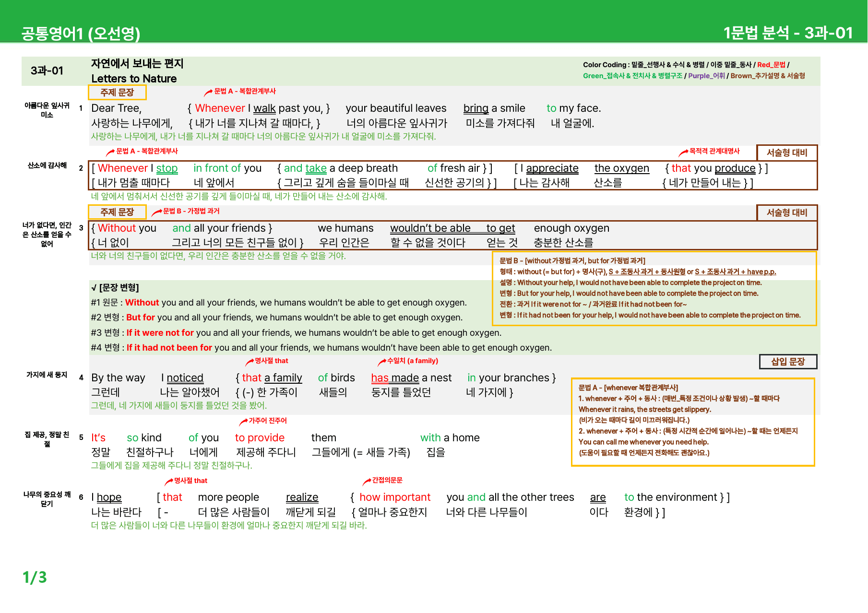Viewport: 868px width, 613px height.
Task: Click the 서술형 대비 box above sentence 2
Action: pyautogui.click(x=787, y=153)
